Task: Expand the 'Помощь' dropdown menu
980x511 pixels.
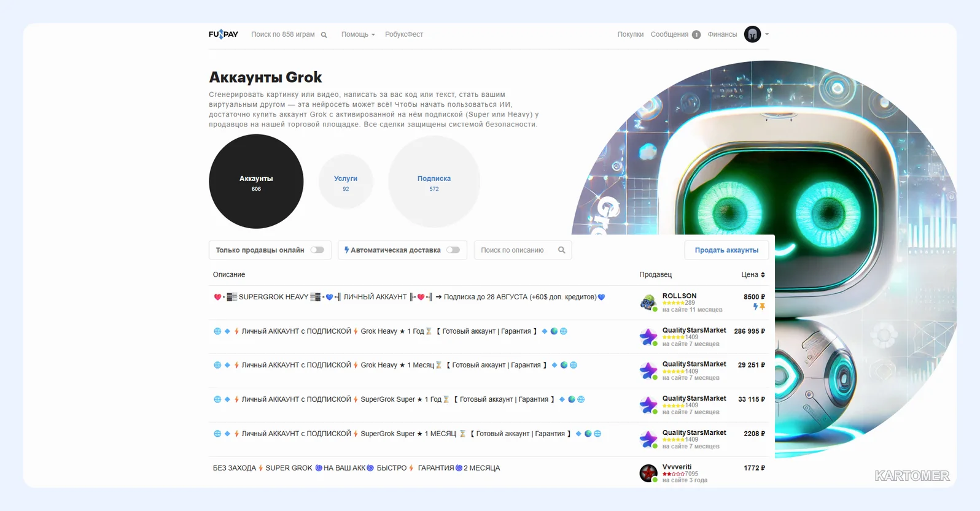Action: click(358, 34)
